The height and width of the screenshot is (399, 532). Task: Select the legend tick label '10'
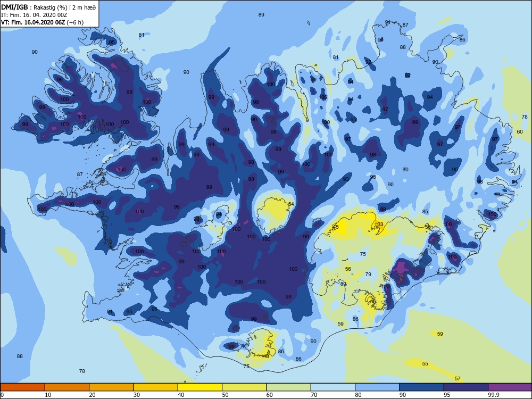pyautogui.click(x=48, y=395)
